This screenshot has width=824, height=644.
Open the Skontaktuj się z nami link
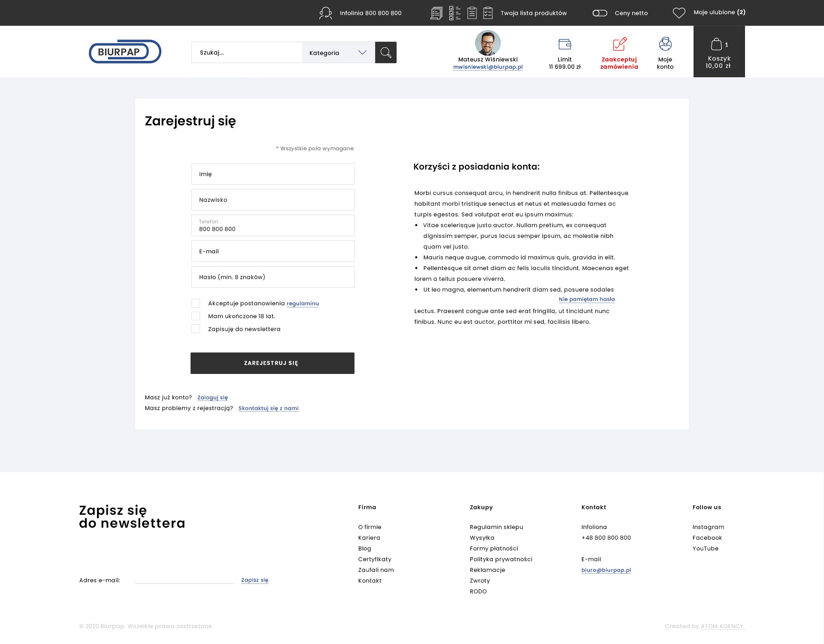click(268, 408)
